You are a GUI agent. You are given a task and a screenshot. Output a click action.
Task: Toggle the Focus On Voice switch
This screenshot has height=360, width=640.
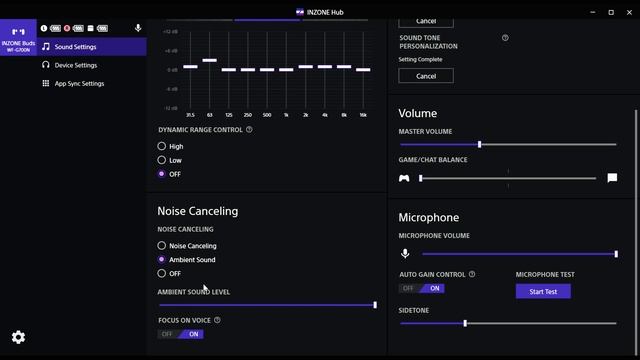(180, 334)
